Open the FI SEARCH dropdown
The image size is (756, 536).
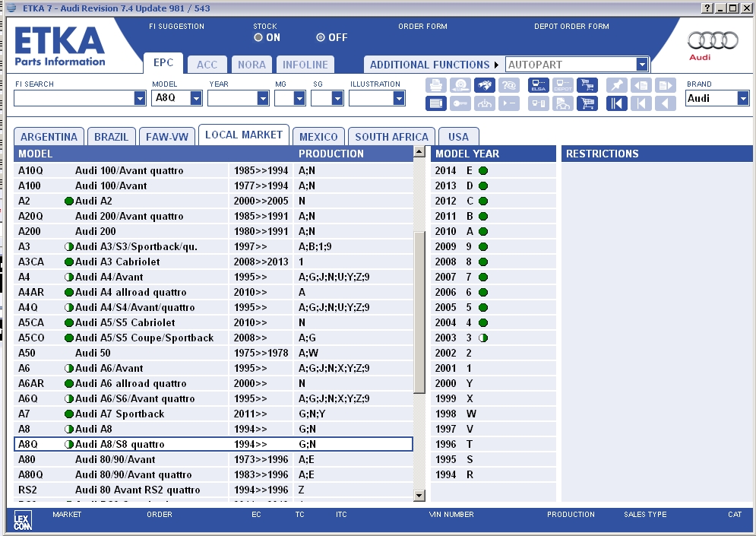pos(140,98)
